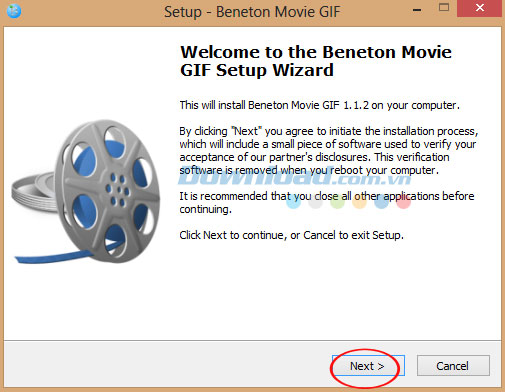
Task: Click the 'Setup - Beneton Movie GIF' title bar
Action: tap(252, 12)
